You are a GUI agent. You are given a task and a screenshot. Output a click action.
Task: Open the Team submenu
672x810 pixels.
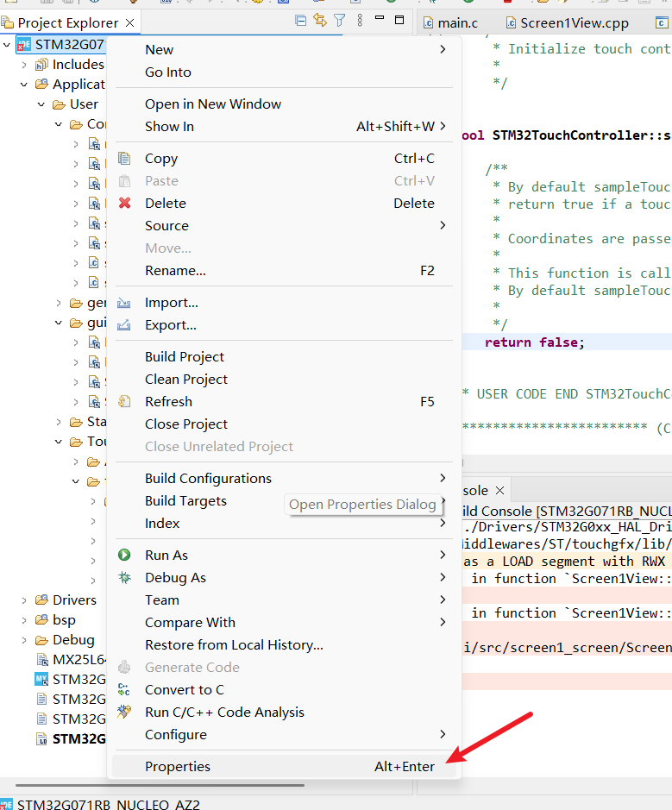(284, 600)
